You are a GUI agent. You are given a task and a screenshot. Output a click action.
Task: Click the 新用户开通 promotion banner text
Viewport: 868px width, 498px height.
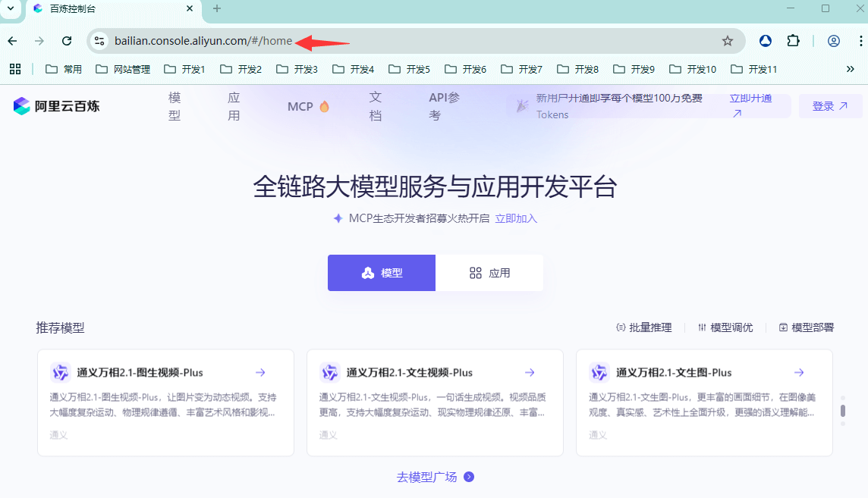pyautogui.click(x=619, y=106)
